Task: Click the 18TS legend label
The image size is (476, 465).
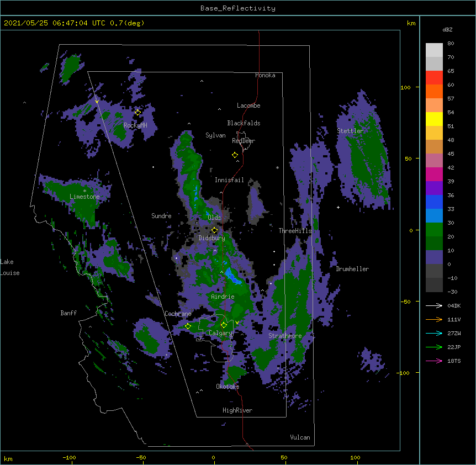Action: coord(454,361)
